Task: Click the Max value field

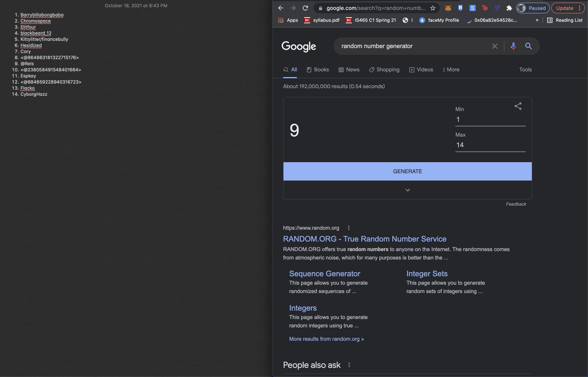Action: 490,145
